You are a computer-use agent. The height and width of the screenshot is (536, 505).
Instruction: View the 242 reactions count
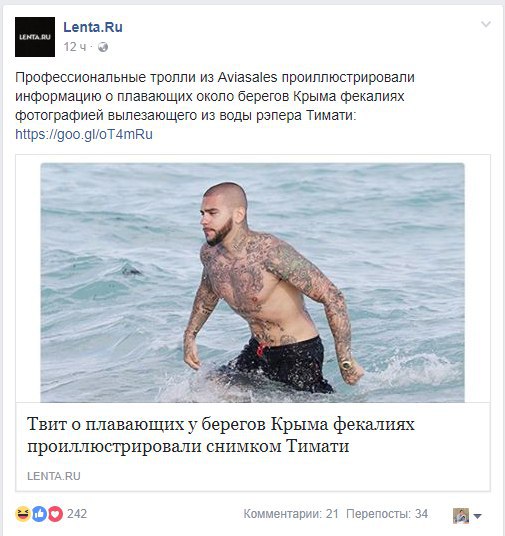(77, 514)
